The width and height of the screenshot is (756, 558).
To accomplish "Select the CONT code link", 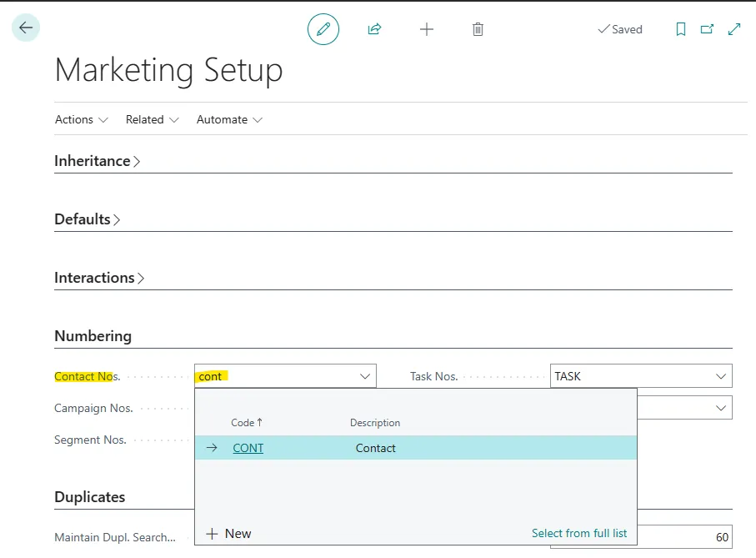I will pos(248,448).
